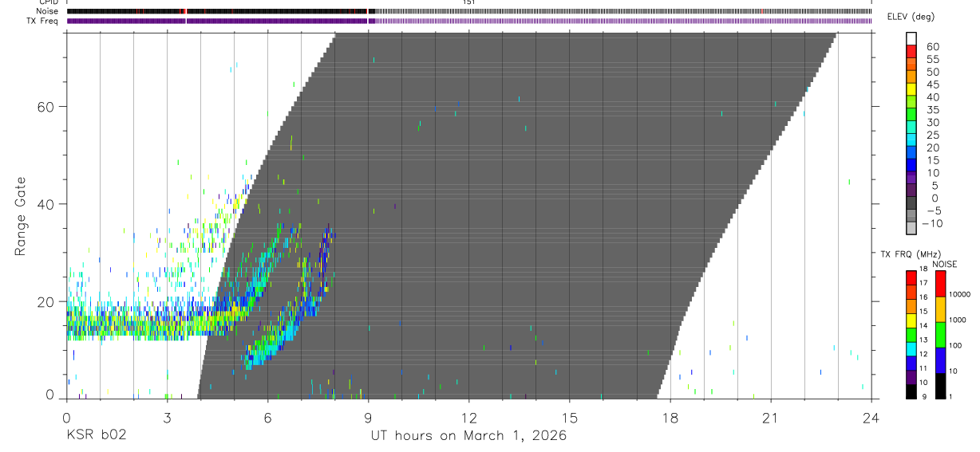Click the red top segment of NOISE colorbar
Screen dimensions: 980x452
941,283
